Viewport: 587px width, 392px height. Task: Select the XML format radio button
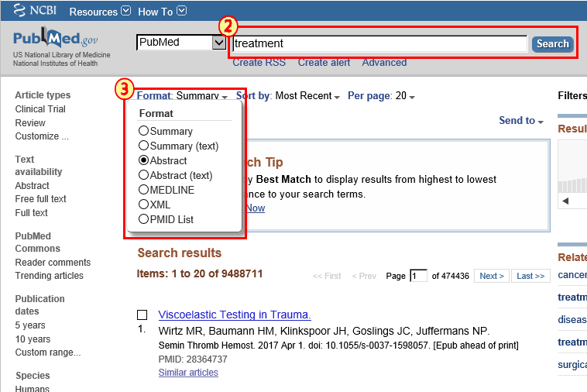143,204
